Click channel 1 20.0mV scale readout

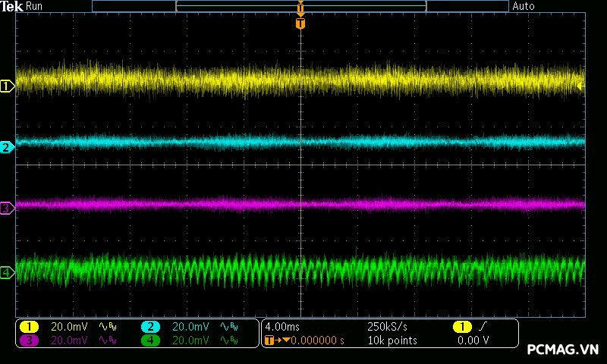(69, 327)
